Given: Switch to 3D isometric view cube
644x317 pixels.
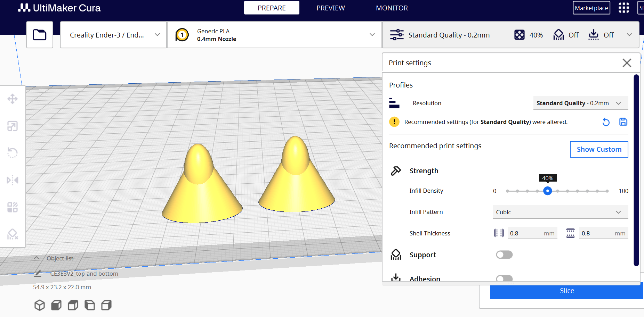Looking at the screenshot, I should (x=40, y=305).
